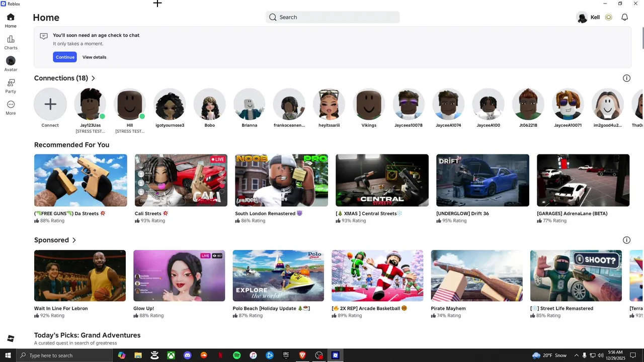
Task: Open JayceeA1074 connection avatar
Action: [x=448, y=104]
